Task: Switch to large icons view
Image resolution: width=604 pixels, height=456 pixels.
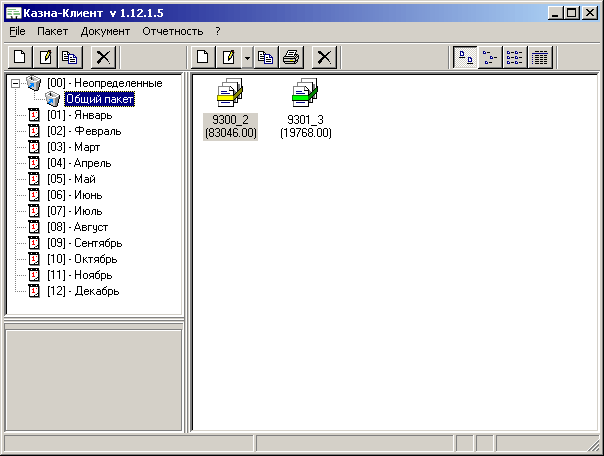Action: pos(465,57)
